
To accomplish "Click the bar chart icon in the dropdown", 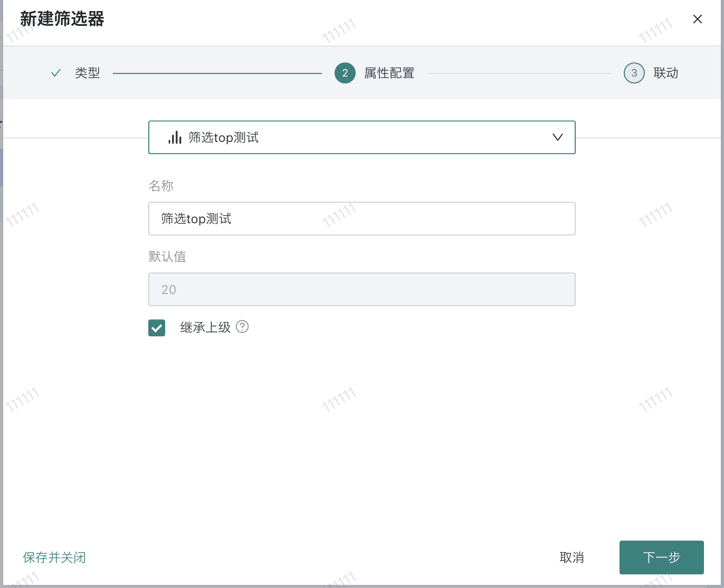I will pos(175,138).
